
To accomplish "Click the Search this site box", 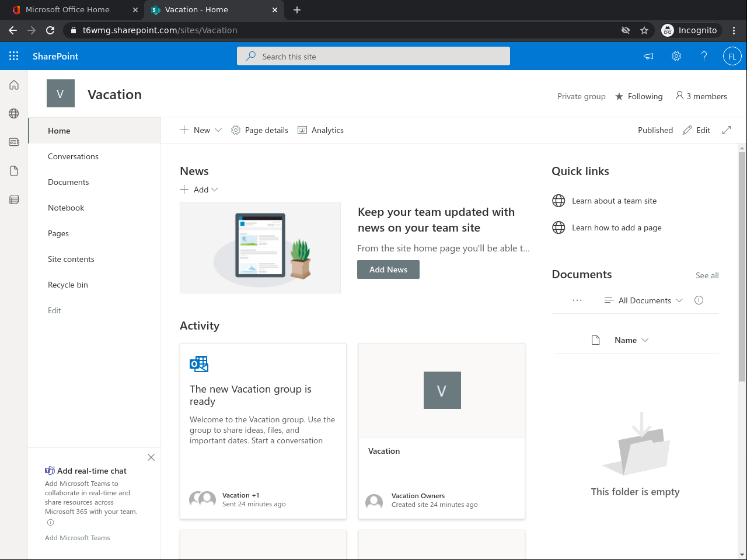I will click(x=373, y=56).
